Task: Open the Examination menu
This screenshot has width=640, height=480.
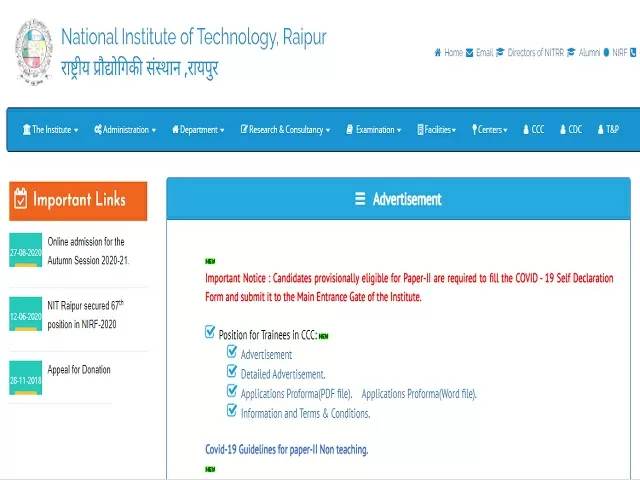Action: (x=373, y=130)
